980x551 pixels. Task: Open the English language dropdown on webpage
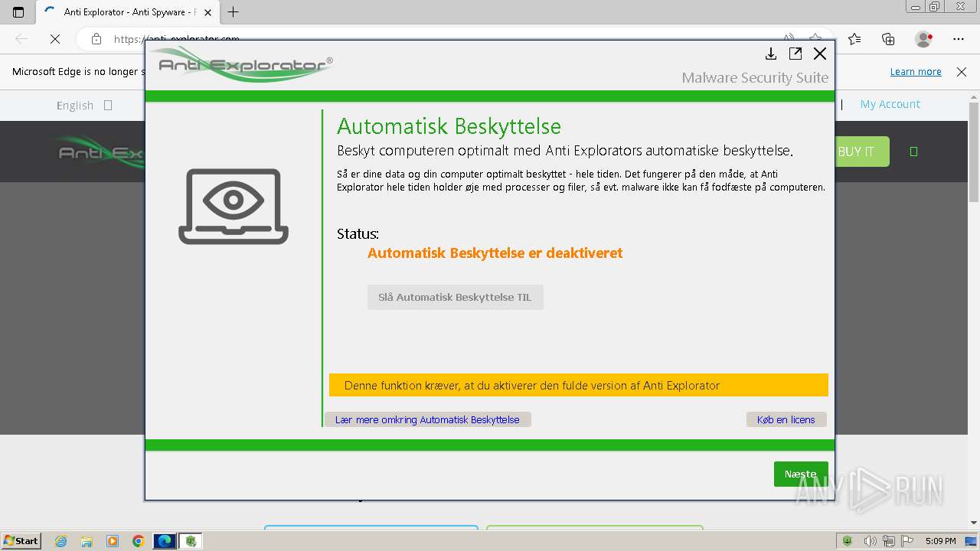[84, 106]
